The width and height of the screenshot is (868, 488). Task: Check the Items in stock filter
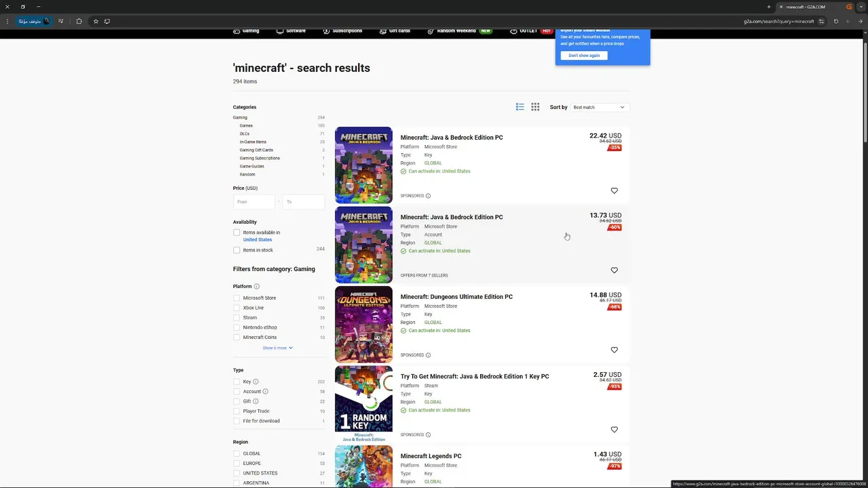[x=237, y=250]
